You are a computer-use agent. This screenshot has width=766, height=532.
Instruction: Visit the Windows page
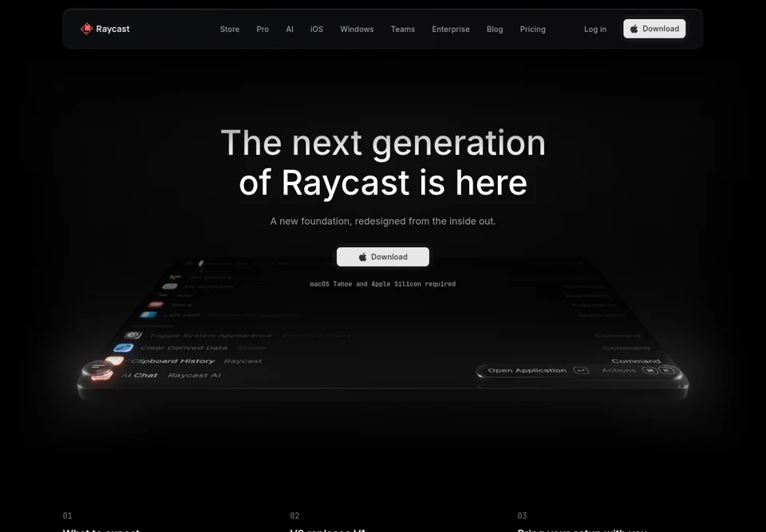[357, 30]
